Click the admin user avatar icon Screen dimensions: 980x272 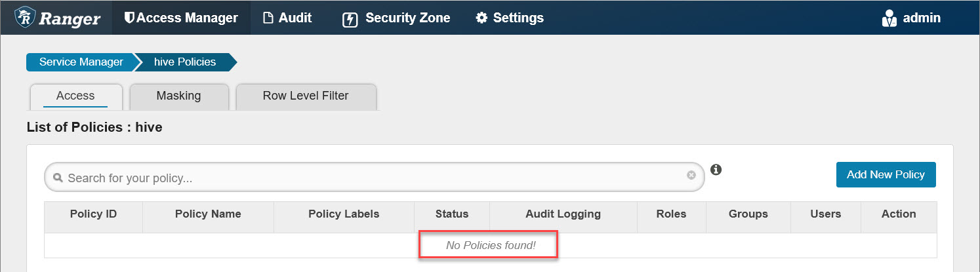(889, 18)
